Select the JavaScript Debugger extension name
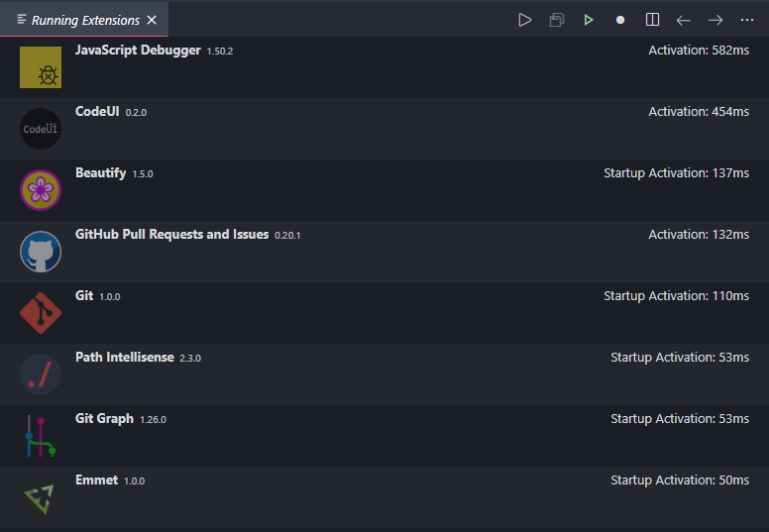The height and width of the screenshot is (532, 769). (x=138, y=51)
